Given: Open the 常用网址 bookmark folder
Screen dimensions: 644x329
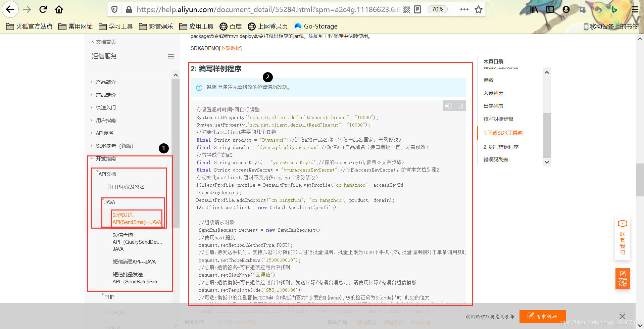Looking at the screenshot, I should 76,26.
